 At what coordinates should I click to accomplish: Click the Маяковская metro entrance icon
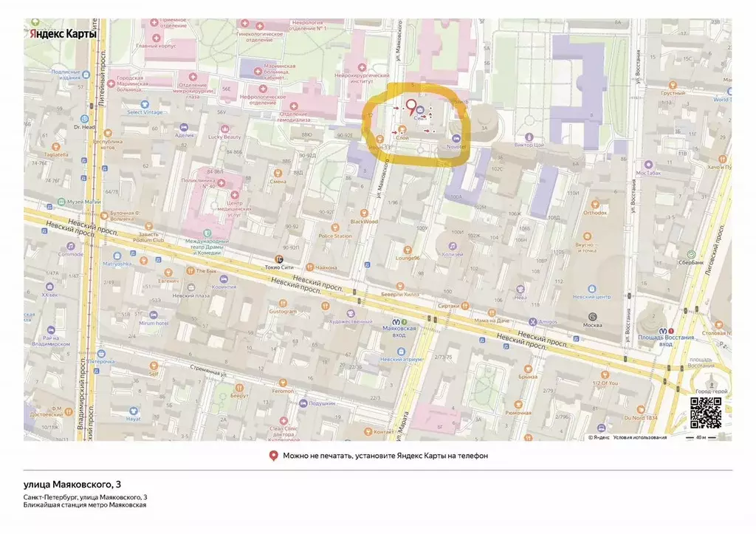(396, 321)
